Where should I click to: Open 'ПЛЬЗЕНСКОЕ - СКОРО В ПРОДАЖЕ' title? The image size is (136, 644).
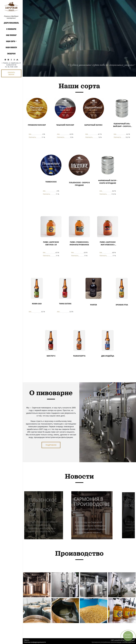tap(79, 184)
